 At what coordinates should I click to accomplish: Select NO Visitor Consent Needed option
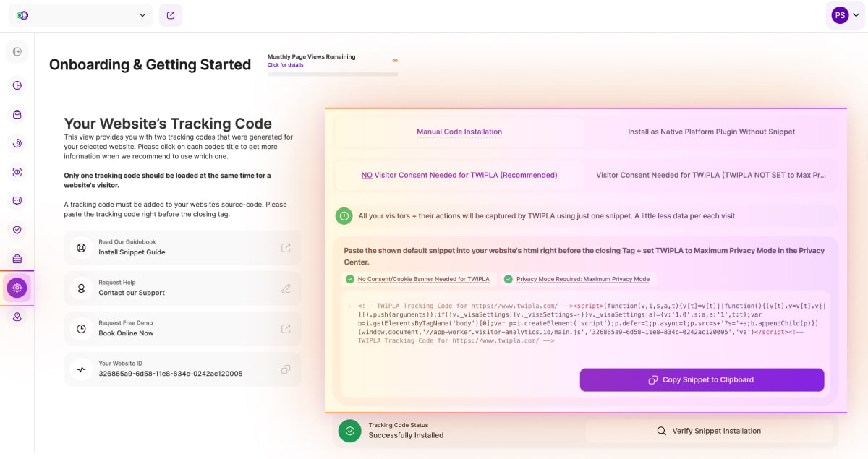pos(459,175)
